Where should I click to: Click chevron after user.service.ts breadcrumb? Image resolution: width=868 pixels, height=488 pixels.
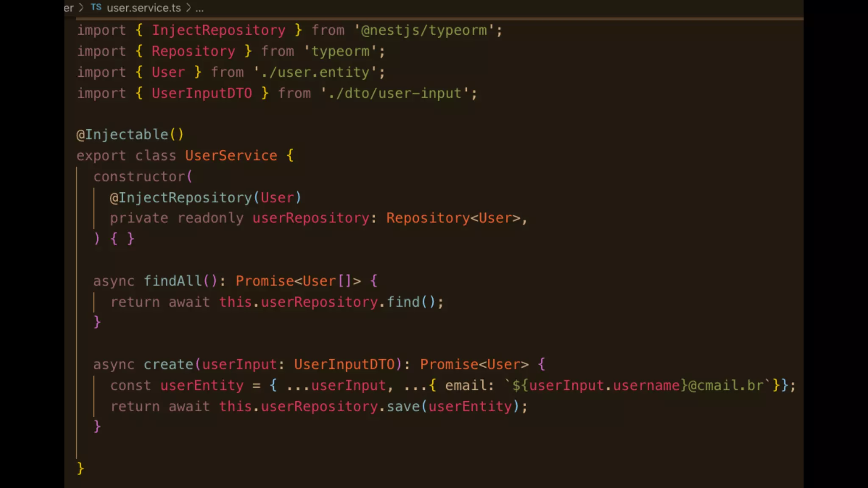pyautogui.click(x=189, y=8)
